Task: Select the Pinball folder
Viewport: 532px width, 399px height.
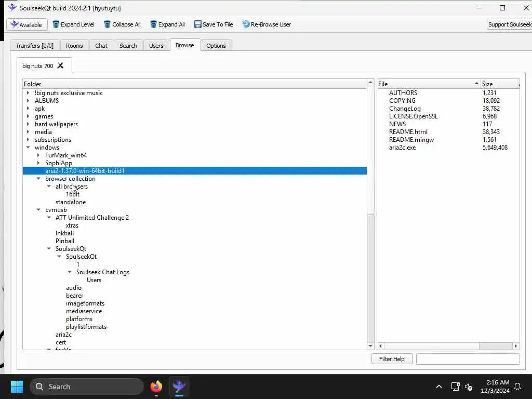Action: point(65,241)
